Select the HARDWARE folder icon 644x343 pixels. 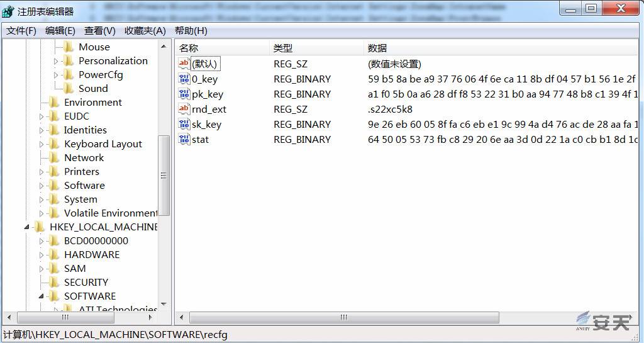(54, 255)
